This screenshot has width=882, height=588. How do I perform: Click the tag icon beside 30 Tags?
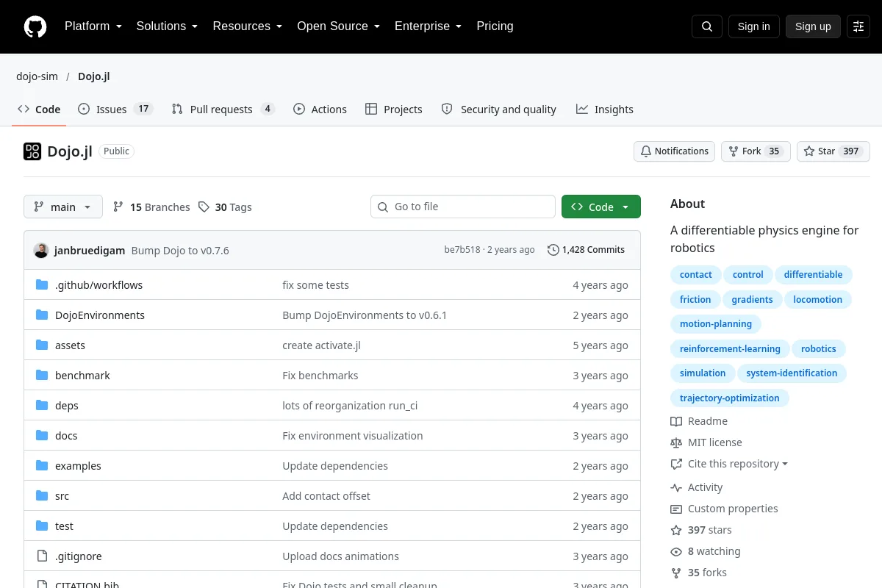coord(204,207)
